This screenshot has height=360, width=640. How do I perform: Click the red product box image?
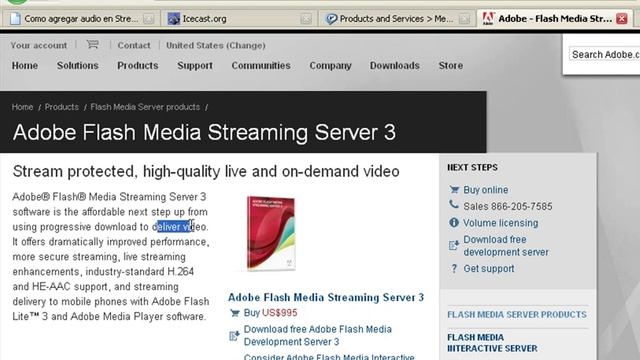pyautogui.click(x=270, y=233)
